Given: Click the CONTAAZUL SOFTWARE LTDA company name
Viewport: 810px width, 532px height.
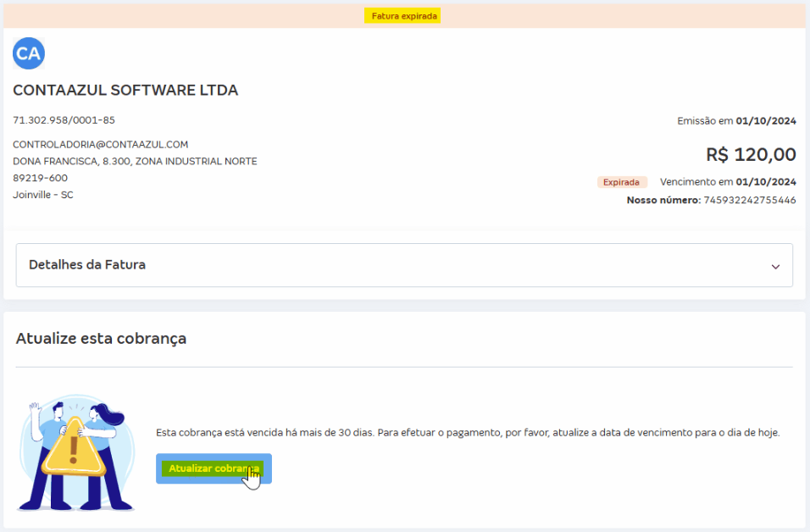Looking at the screenshot, I should 125,90.
